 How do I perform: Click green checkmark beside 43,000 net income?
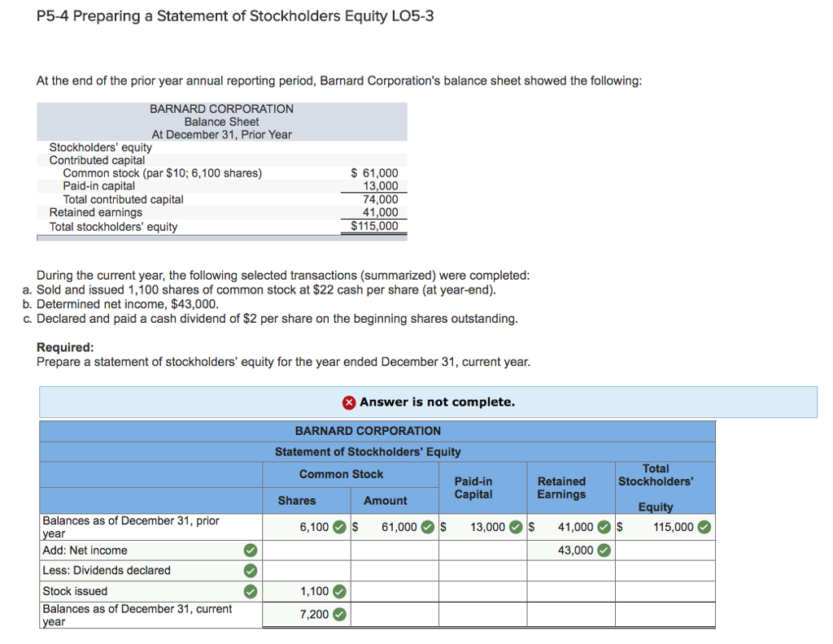pyautogui.click(x=604, y=550)
